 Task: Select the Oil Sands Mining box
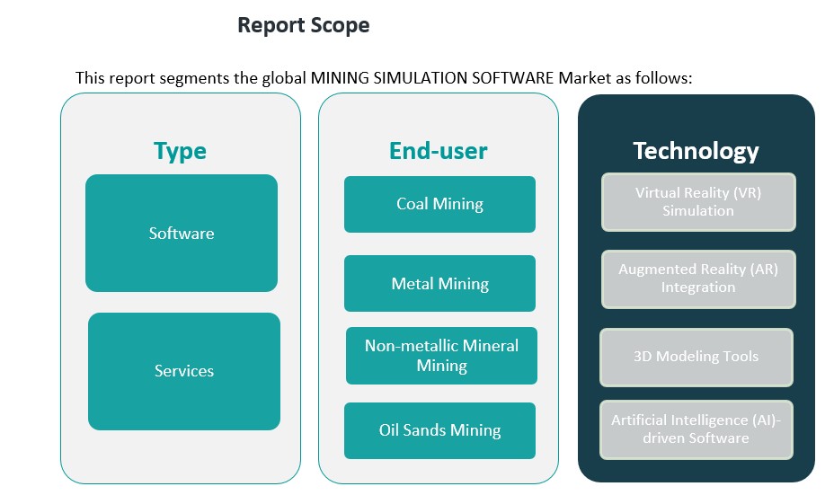click(439, 430)
